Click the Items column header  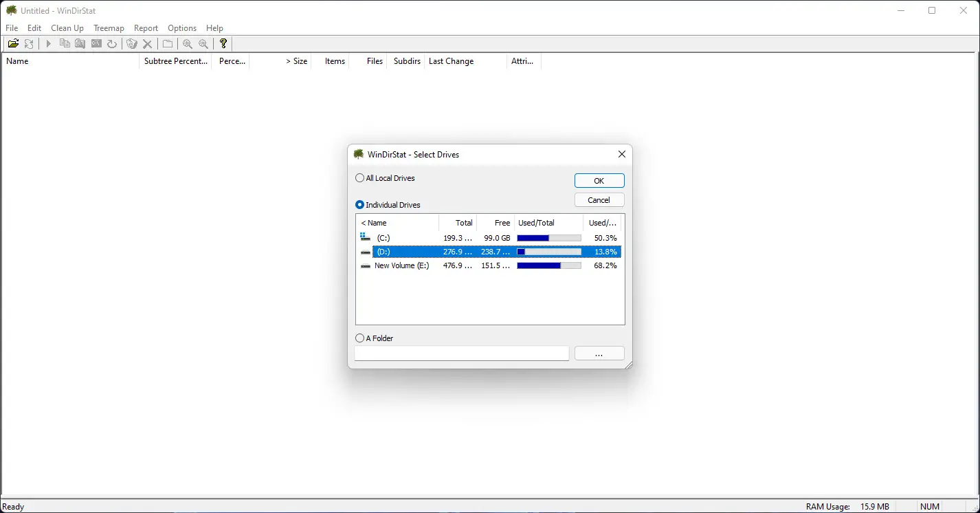click(330, 61)
